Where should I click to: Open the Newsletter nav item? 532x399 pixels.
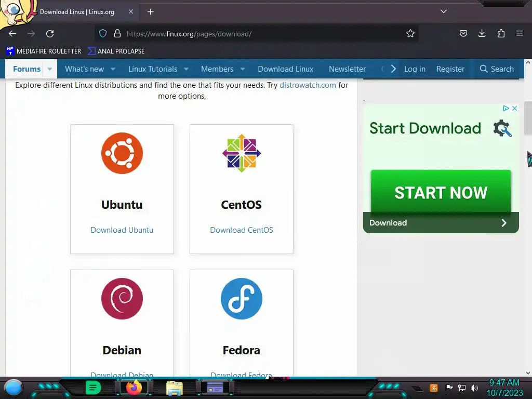click(347, 69)
